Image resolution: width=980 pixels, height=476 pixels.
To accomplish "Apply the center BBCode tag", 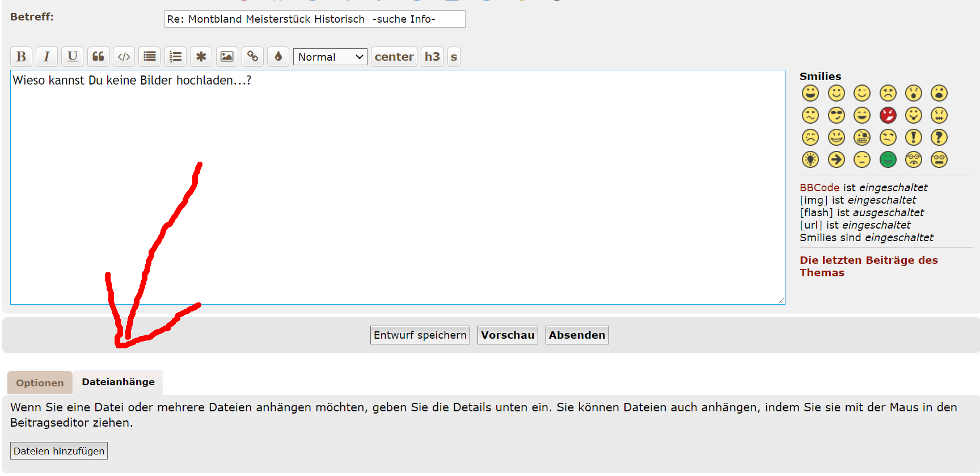I will pyautogui.click(x=394, y=57).
